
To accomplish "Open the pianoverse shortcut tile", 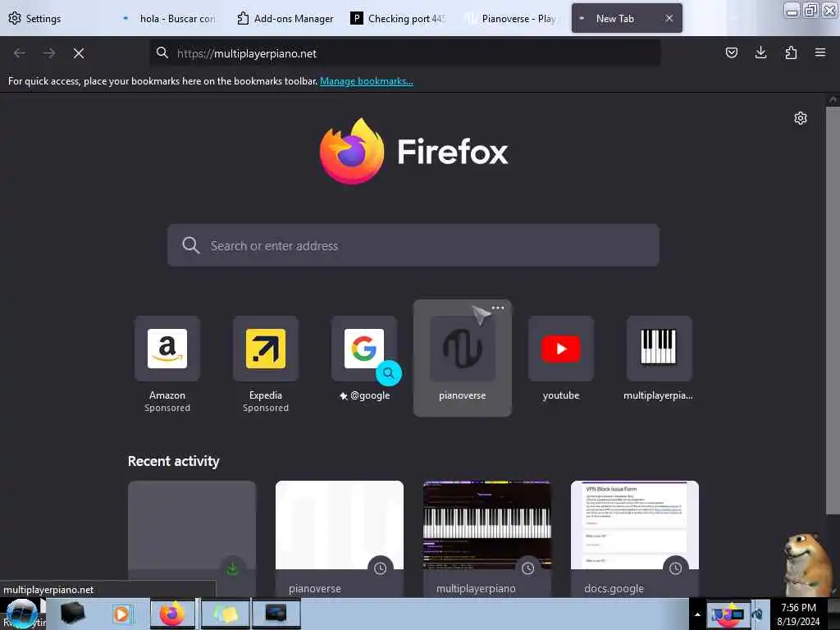I will tap(463, 358).
